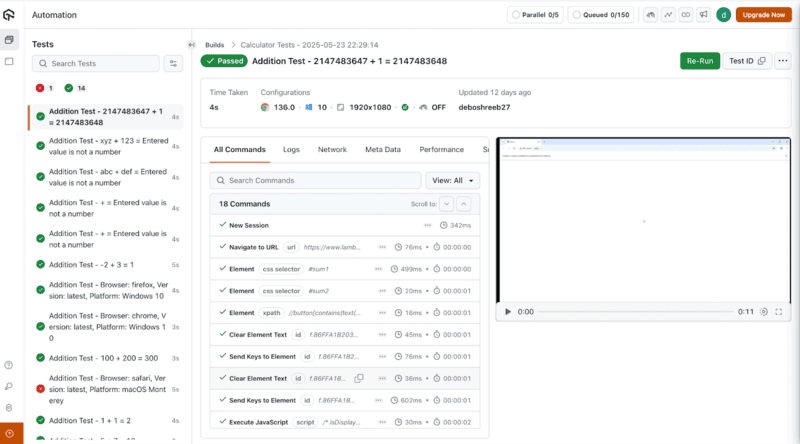Select the failed safari Addition Test
This screenshot has height=444, width=800.
(x=106, y=389)
